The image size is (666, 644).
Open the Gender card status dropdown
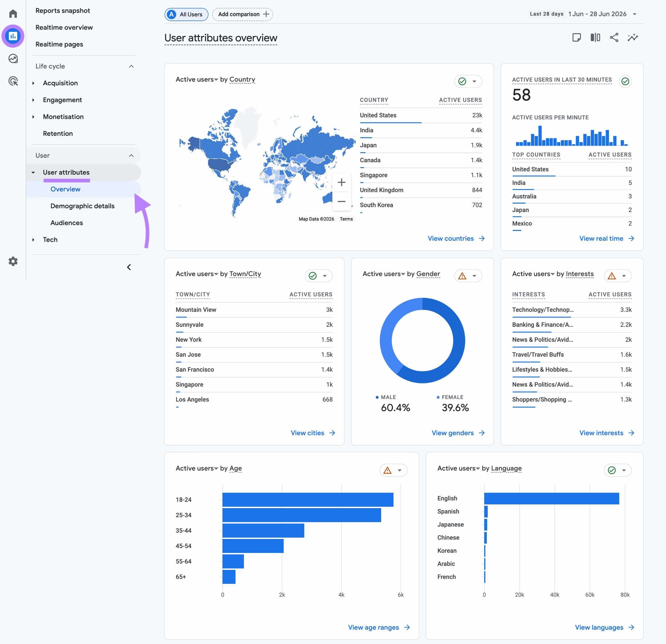[474, 276]
